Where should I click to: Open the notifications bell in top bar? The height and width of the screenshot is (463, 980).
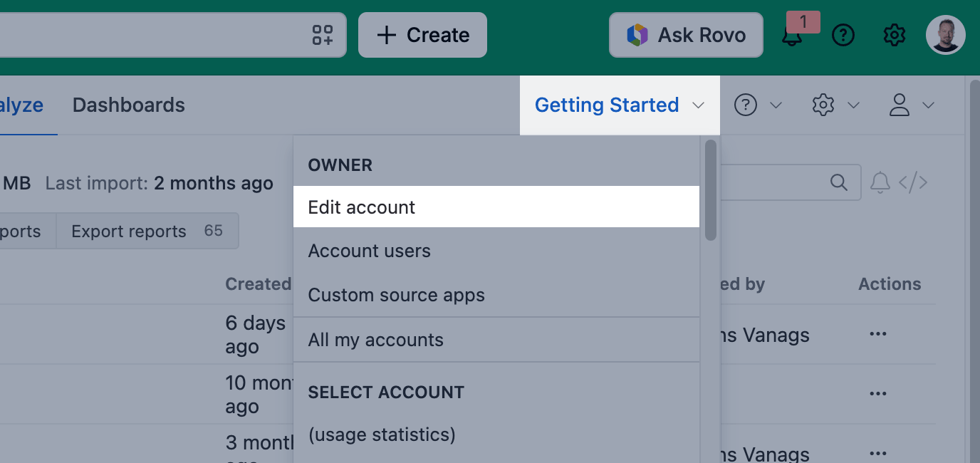click(792, 36)
